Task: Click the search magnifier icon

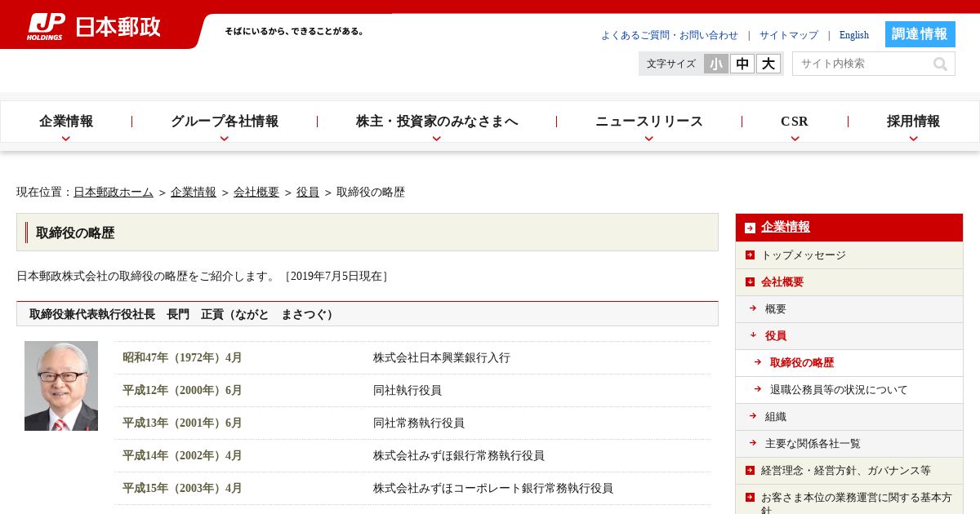Action: tap(940, 64)
